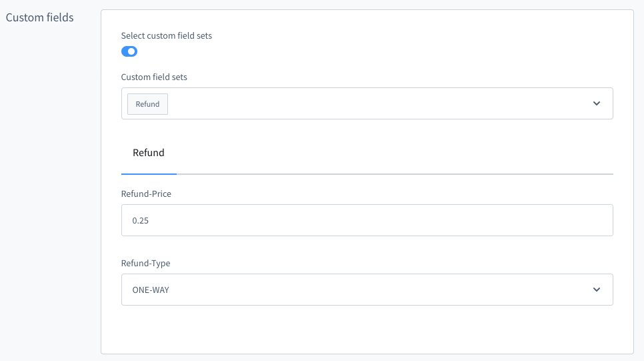The width and height of the screenshot is (644, 361).
Task: Click the Refund-Price label
Action: pos(147,194)
